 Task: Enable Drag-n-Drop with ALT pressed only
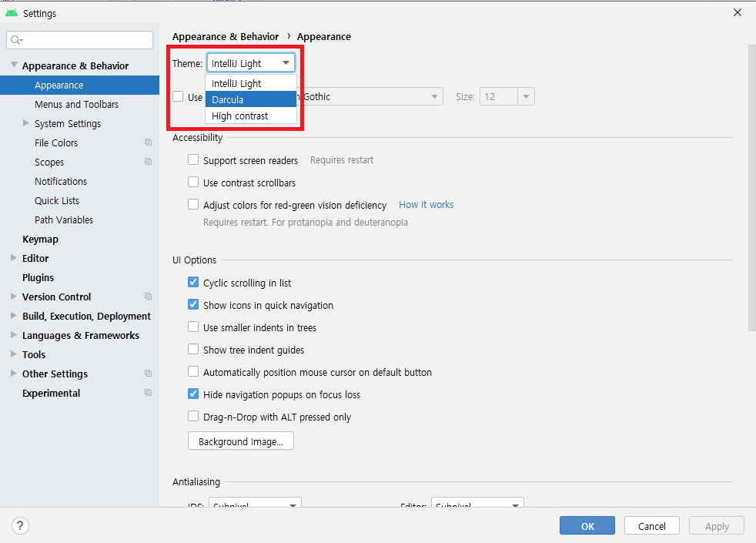tap(193, 416)
